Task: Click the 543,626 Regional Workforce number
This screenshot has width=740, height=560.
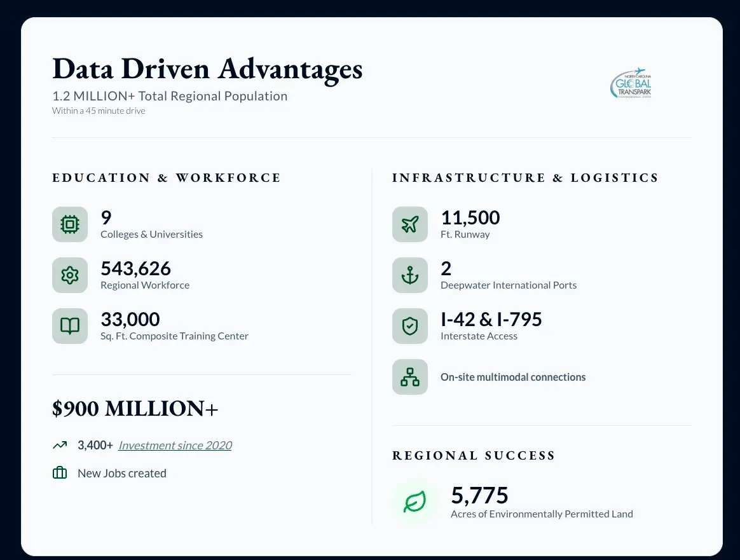Action: coord(136,269)
